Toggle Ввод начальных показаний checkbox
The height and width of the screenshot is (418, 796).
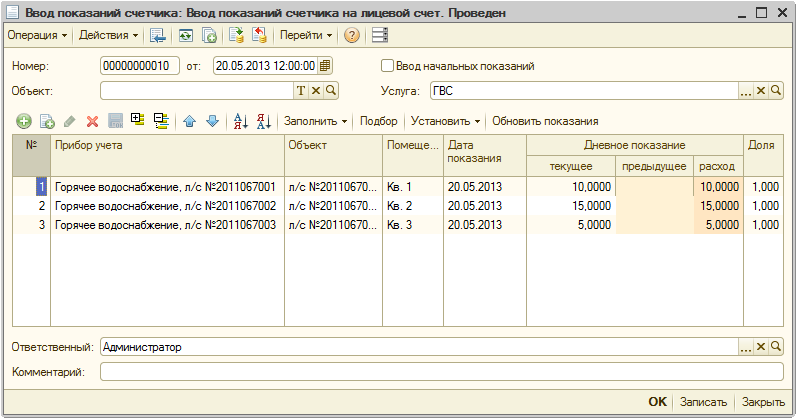pos(387,66)
